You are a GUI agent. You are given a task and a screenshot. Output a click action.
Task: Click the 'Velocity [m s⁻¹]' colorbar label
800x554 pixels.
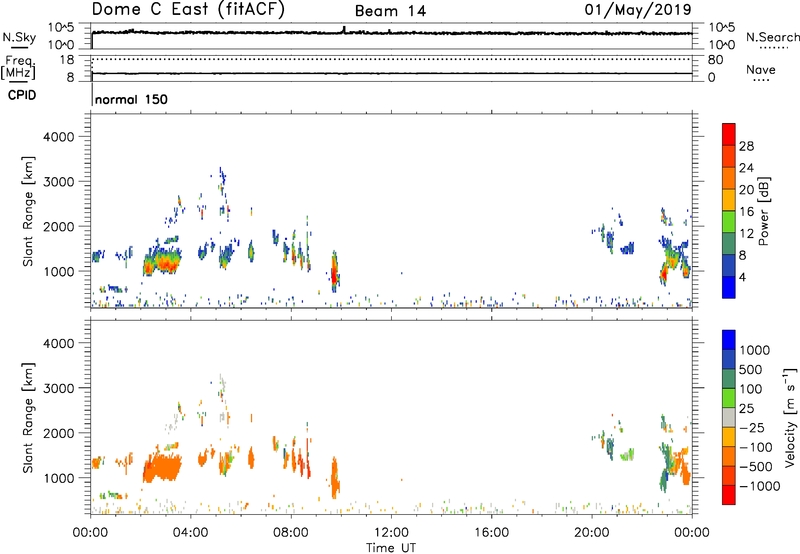790,417
